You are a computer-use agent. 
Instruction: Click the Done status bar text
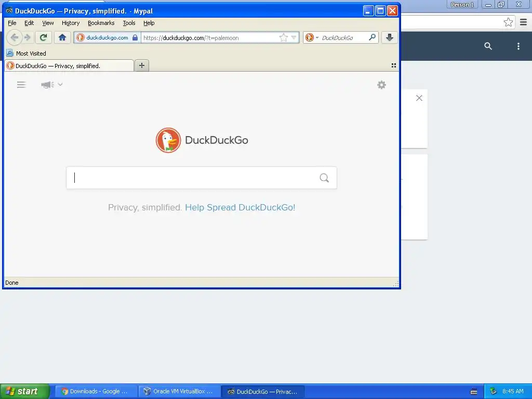[x=12, y=283]
